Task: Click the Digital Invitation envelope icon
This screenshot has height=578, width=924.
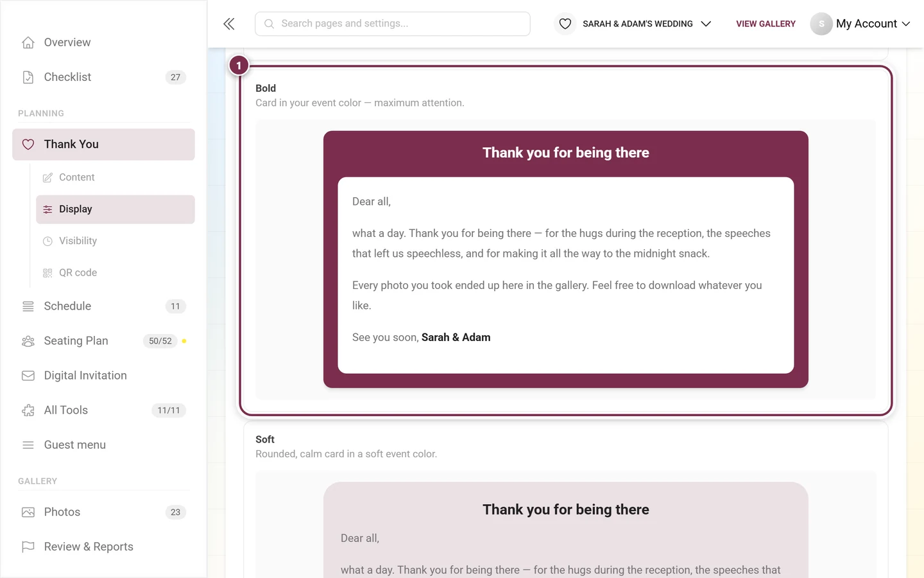Action: (x=28, y=376)
